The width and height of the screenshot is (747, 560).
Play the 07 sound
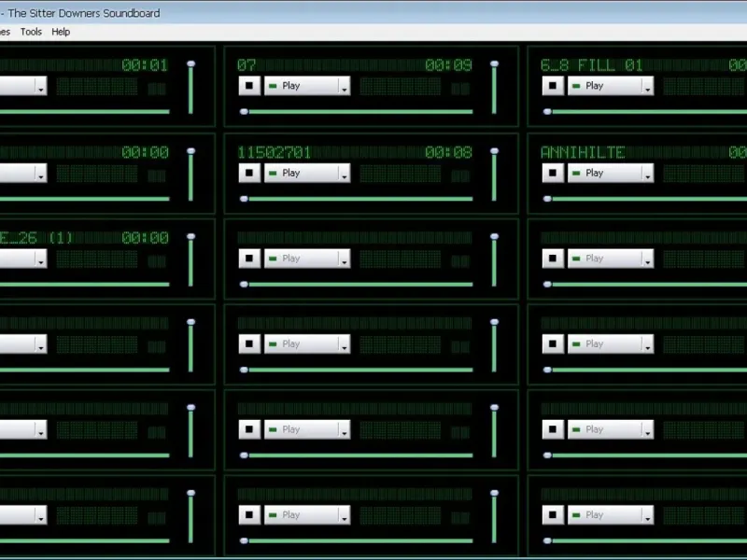point(301,86)
